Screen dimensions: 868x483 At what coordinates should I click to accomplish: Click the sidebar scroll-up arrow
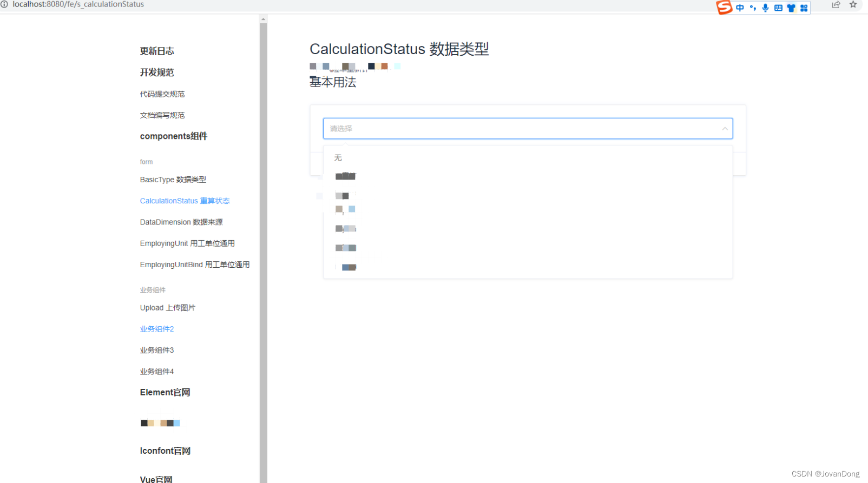[x=263, y=19]
